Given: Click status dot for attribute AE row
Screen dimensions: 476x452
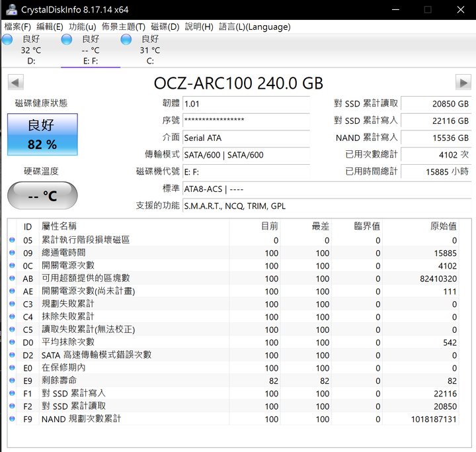Looking at the screenshot, I should click(12, 291).
